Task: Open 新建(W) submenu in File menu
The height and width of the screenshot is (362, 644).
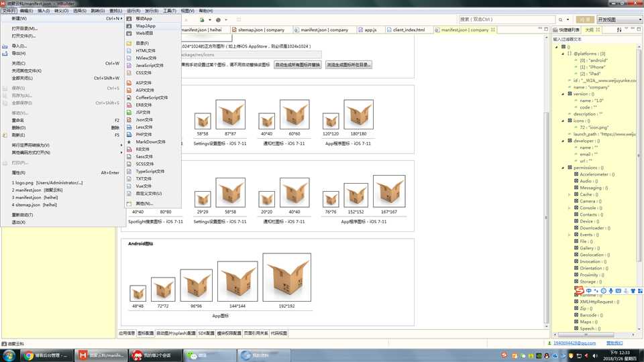Action: (63, 19)
